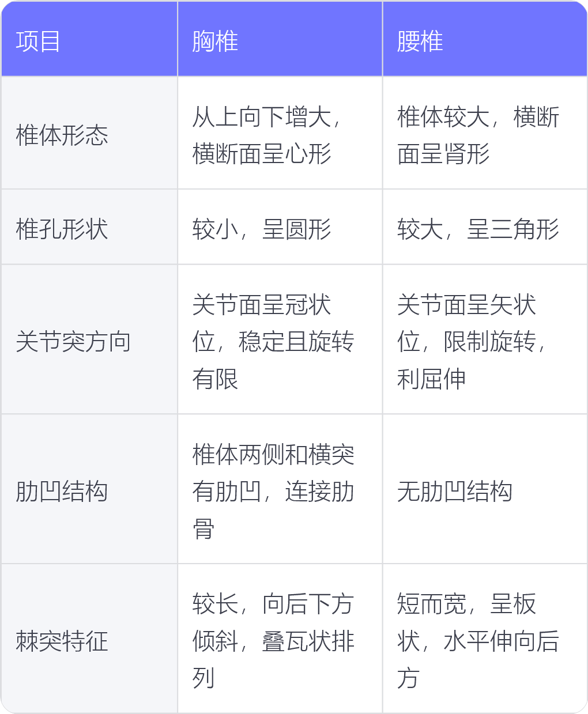This screenshot has height=714, width=588.
Task: Click the word 旋转有限 in thoracic cell
Action: tap(273, 360)
